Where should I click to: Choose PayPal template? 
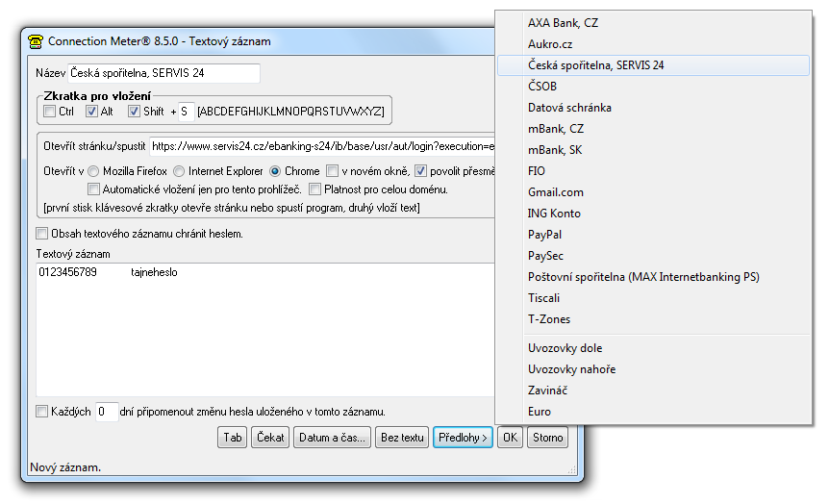[x=653, y=235]
